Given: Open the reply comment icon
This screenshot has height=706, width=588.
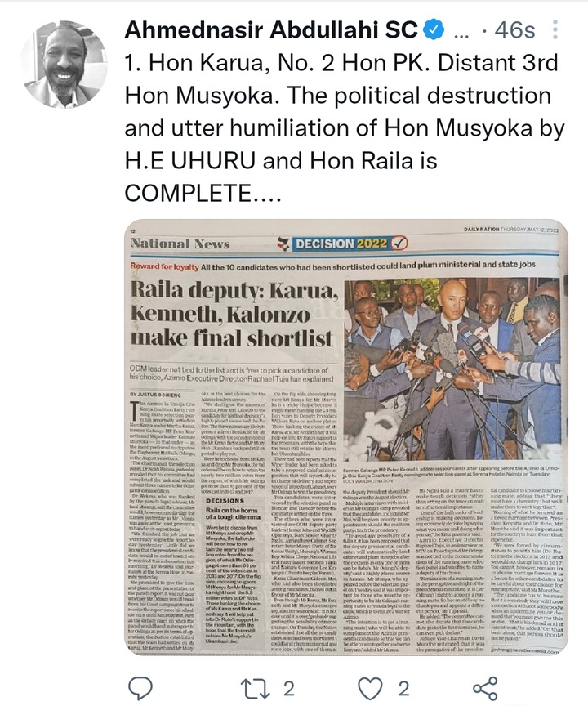Looking at the screenshot, I should 140,689.
